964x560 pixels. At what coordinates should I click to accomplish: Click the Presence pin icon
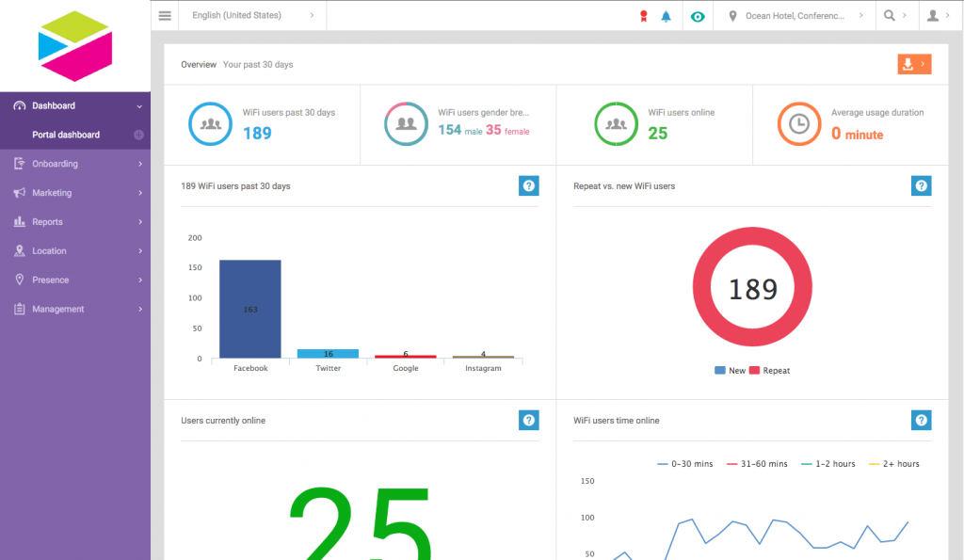click(x=20, y=280)
